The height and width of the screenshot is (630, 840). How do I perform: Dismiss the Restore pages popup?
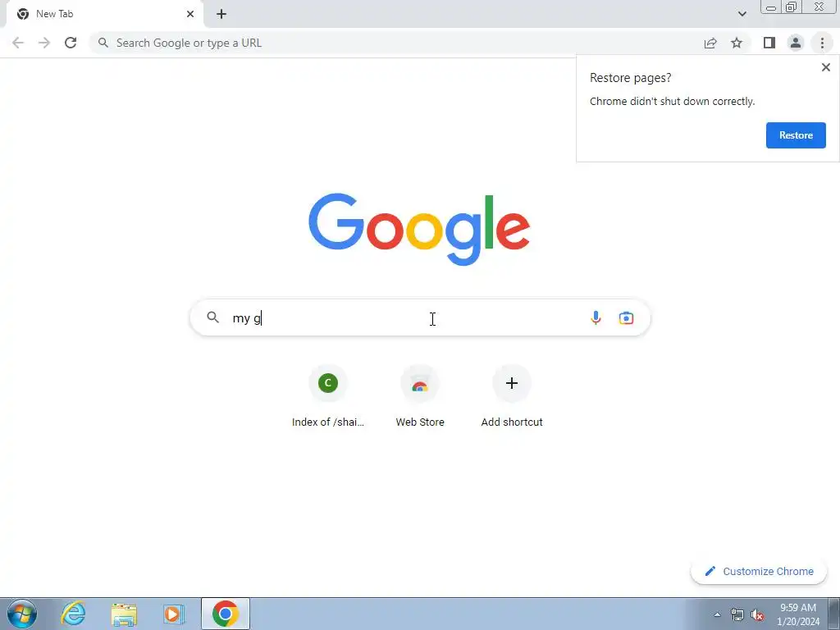coord(825,67)
